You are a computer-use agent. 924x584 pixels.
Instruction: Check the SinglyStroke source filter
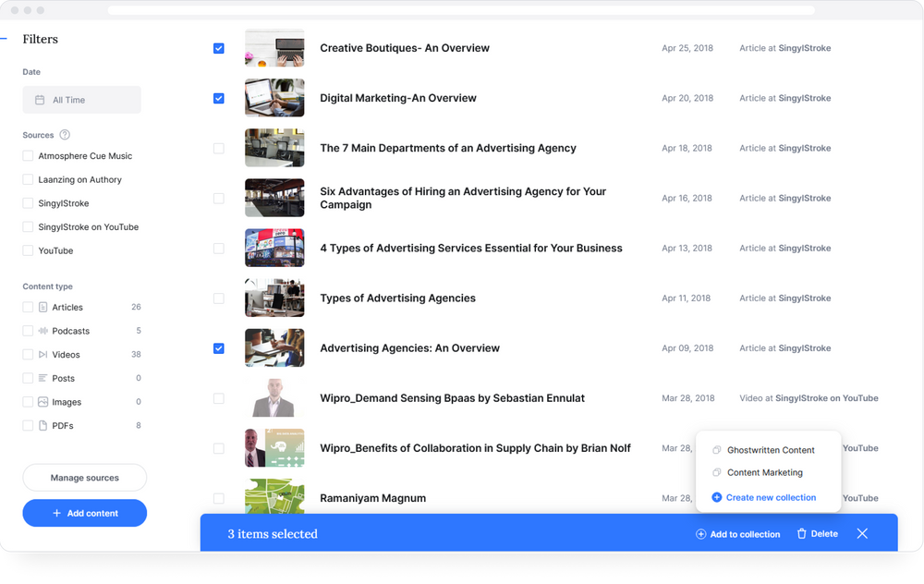coord(27,202)
